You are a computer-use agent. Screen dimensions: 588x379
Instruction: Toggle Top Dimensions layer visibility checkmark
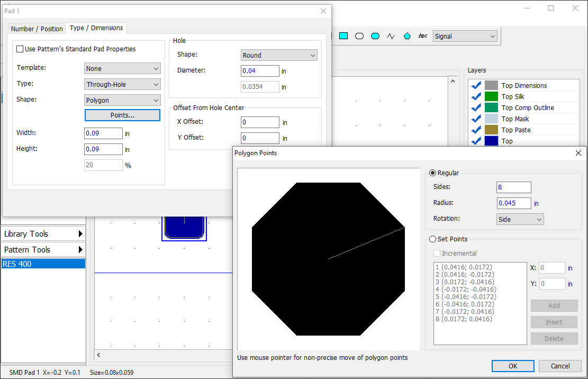[476, 85]
